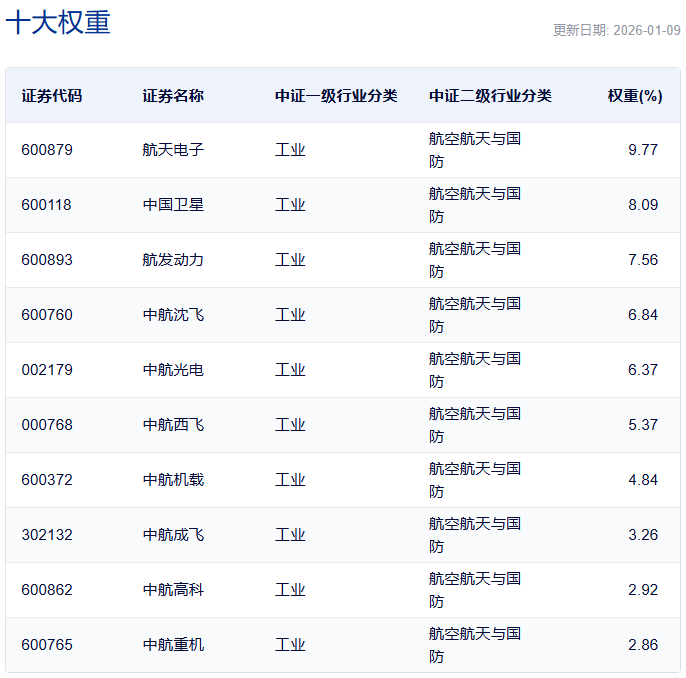The width and height of the screenshot is (686, 678).
Task: Open the 中航沈飞 stock link
Action: [x=173, y=315]
